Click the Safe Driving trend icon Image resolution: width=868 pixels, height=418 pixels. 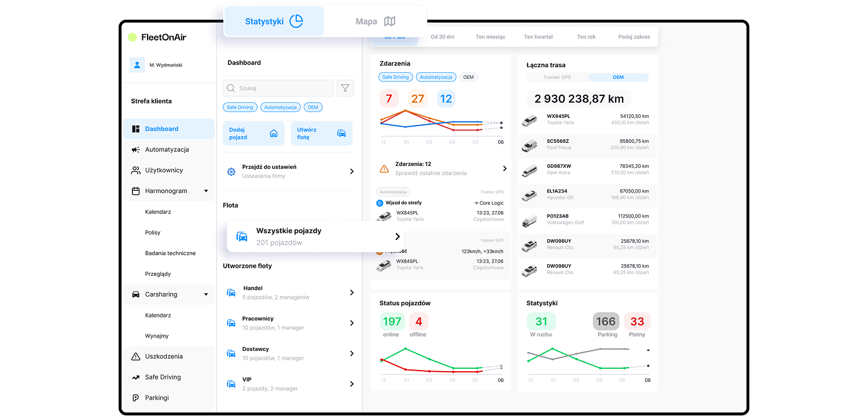coord(135,377)
